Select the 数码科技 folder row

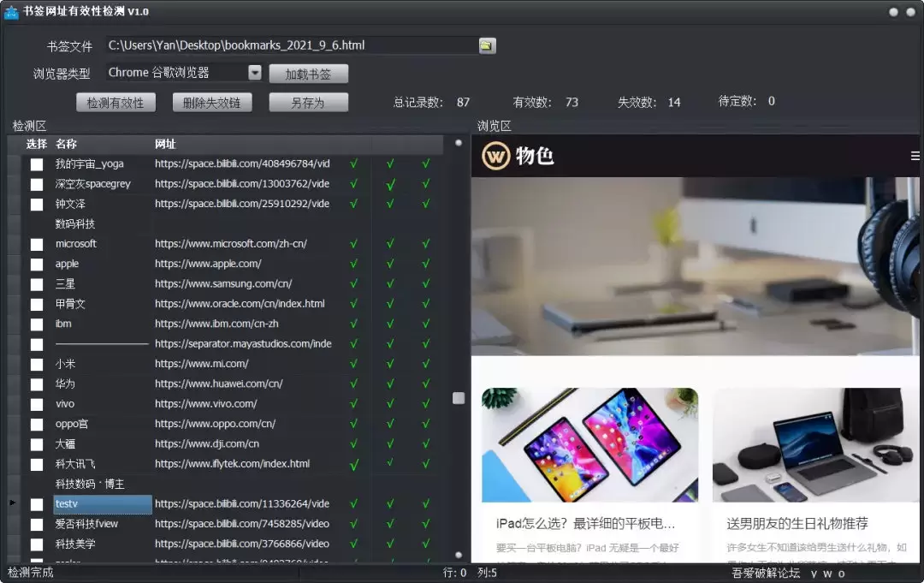click(74, 224)
